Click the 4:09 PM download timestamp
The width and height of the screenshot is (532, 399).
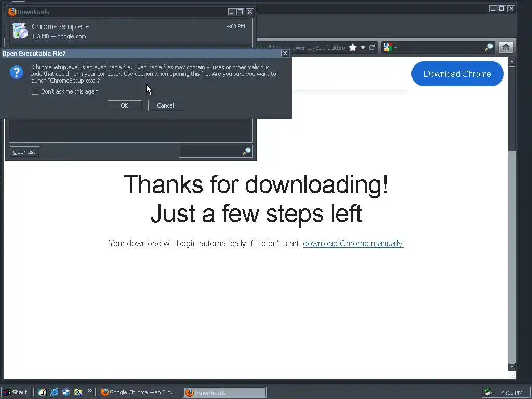236,26
